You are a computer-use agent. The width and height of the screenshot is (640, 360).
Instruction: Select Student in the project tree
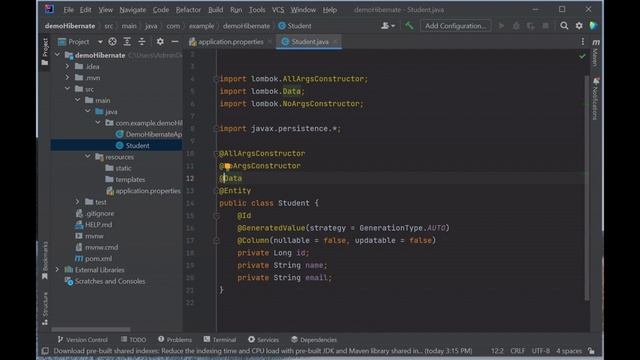coord(133,146)
